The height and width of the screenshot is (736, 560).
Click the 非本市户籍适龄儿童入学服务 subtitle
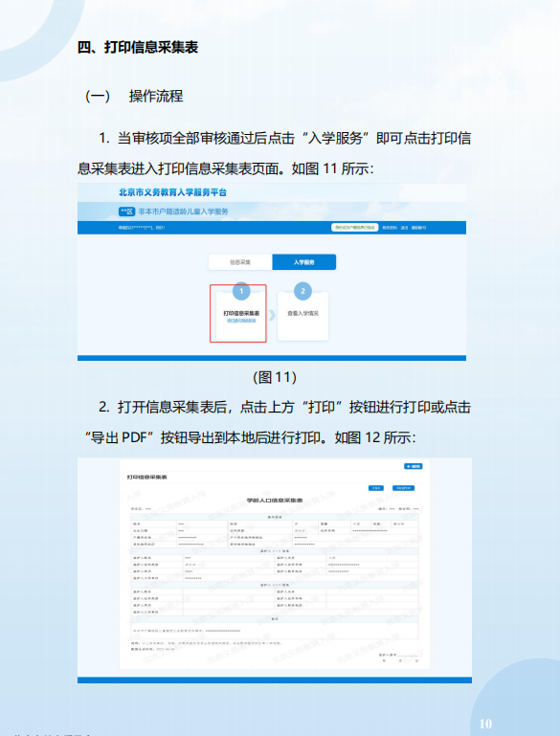click(183, 212)
